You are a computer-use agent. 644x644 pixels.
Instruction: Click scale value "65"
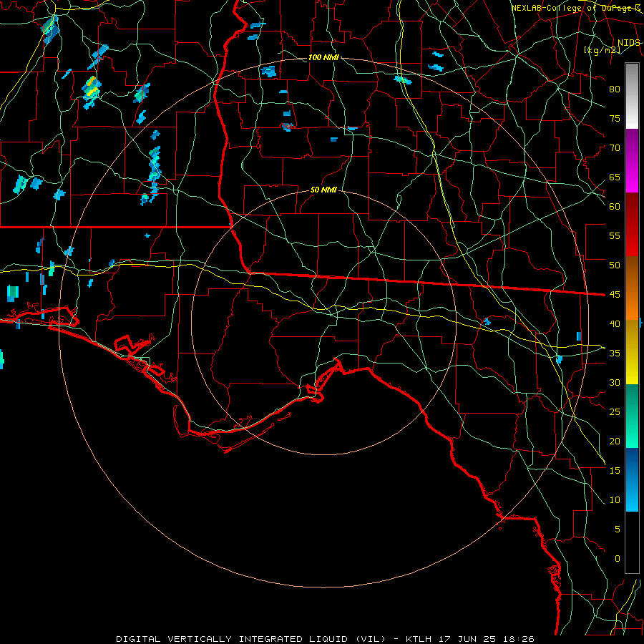pos(615,177)
